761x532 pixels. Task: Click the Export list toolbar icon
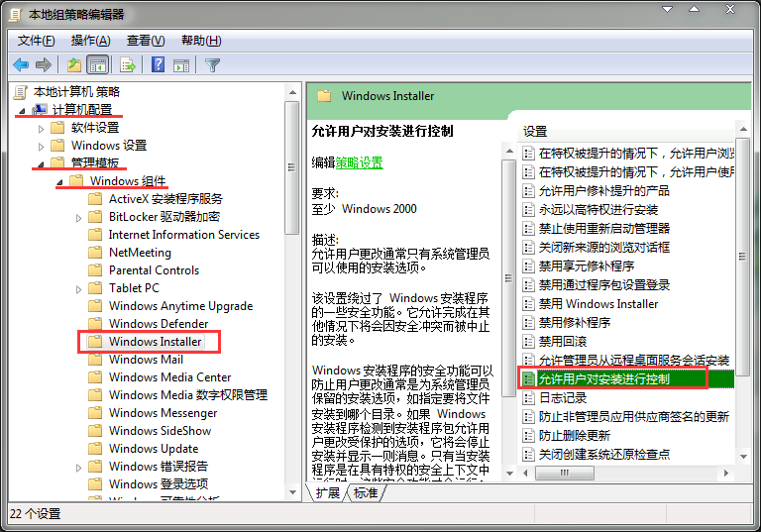[x=127, y=65]
